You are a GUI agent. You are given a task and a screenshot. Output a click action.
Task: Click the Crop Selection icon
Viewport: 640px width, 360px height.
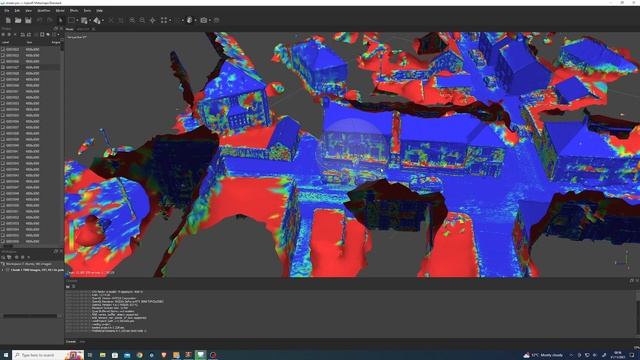(121, 20)
